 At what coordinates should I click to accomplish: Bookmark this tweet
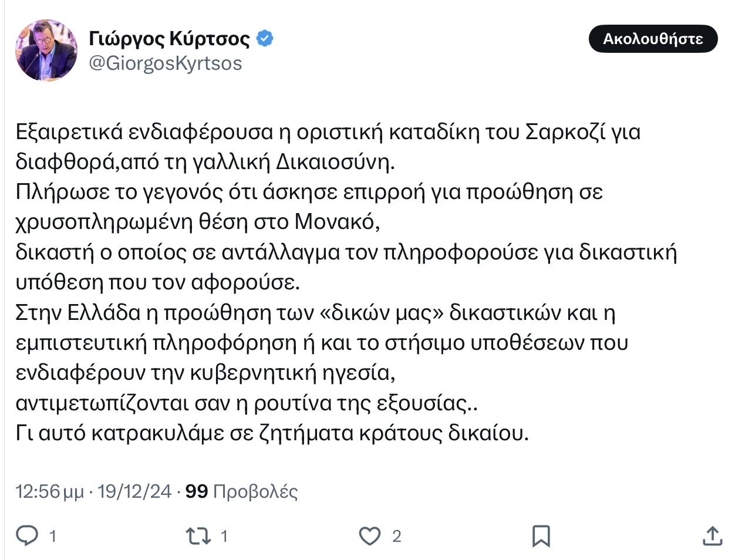(540, 535)
